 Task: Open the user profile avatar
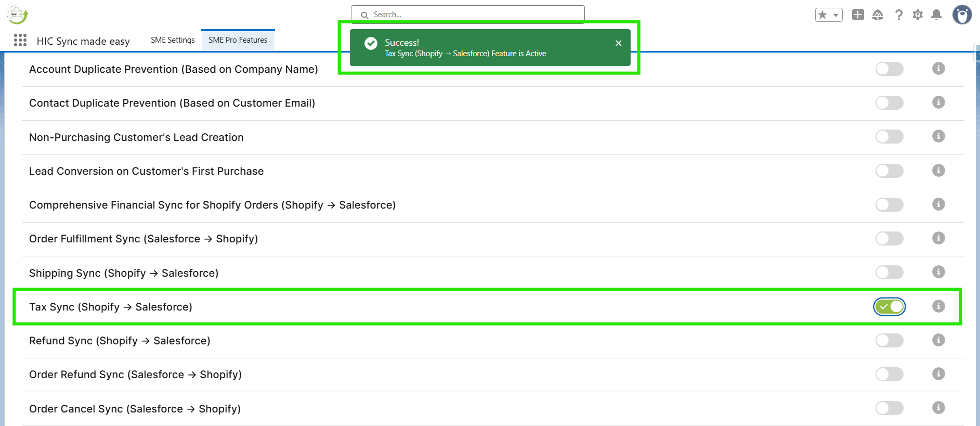pyautogui.click(x=962, y=15)
